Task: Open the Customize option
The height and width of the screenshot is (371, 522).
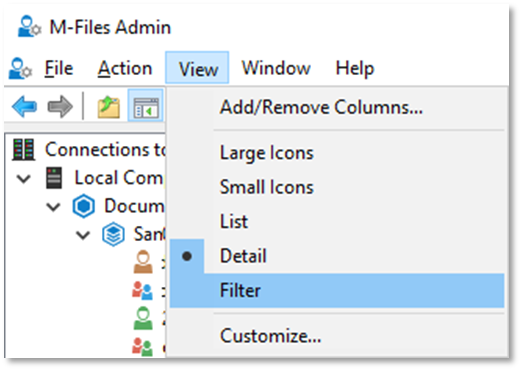Action: [270, 336]
